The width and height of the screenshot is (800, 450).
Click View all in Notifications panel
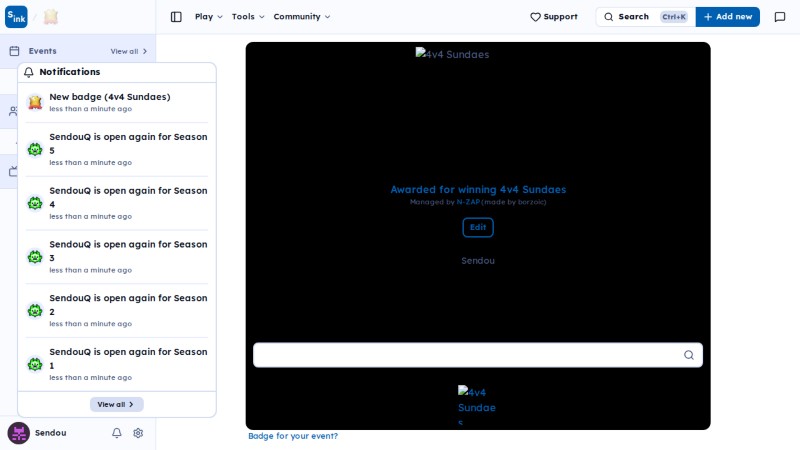pyautogui.click(x=116, y=404)
